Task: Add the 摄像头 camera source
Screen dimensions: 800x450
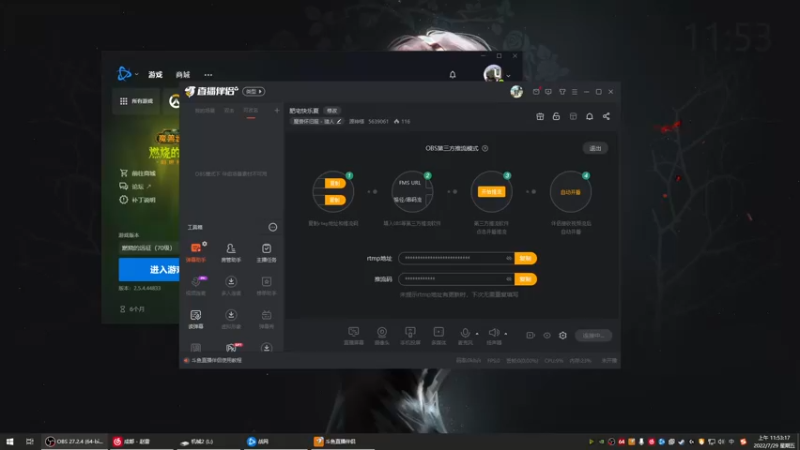Action: [382, 336]
